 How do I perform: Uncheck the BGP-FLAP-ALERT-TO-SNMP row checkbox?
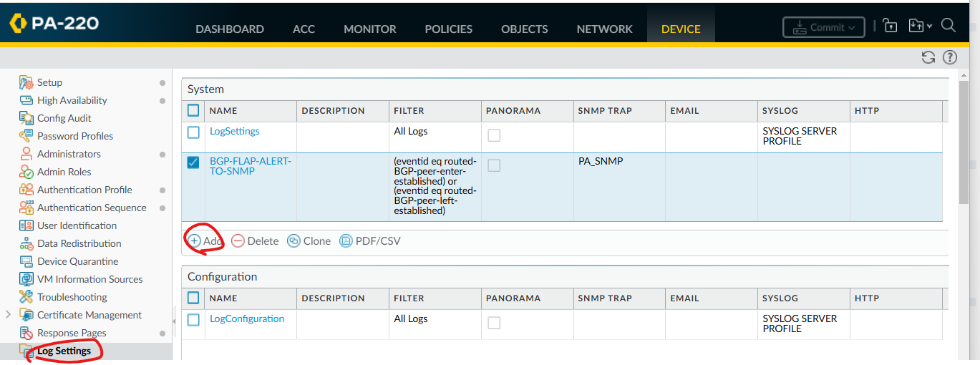tap(193, 162)
